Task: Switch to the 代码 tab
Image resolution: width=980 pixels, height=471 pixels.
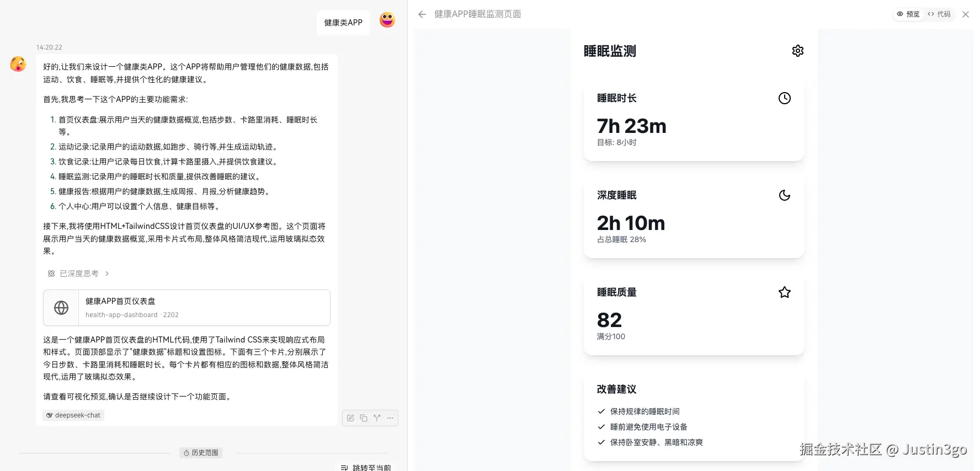Action: pyautogui.click(x=939, y=14)
